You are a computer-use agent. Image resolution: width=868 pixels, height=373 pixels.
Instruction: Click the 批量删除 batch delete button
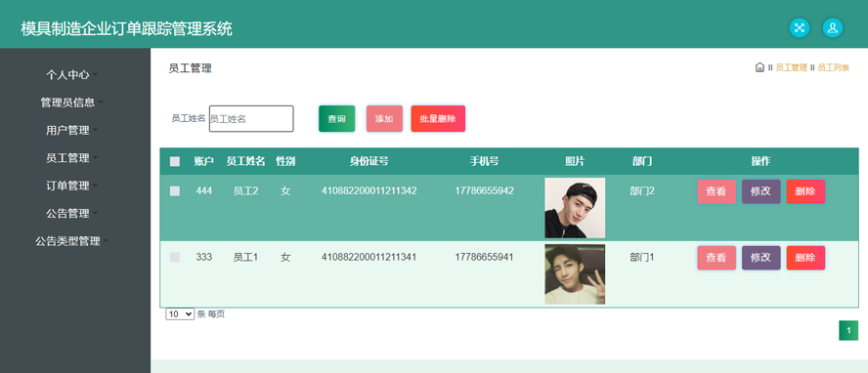coord(438,119)
